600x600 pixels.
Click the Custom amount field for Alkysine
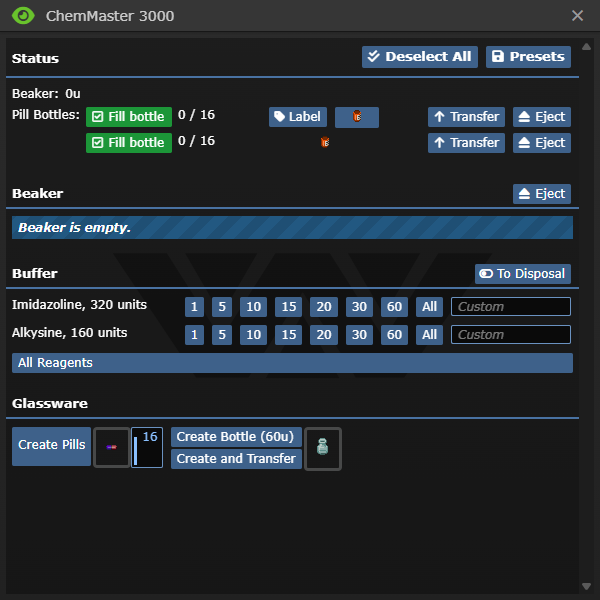click(510, 335)
